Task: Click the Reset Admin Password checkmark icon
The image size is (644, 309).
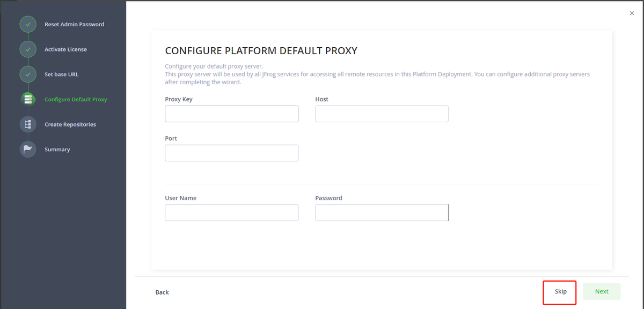Action: click(x=28, y=24)
